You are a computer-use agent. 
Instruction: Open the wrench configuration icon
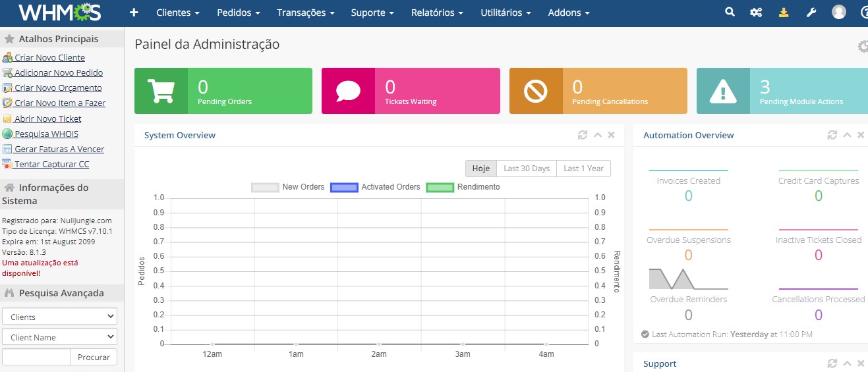pyautogui.click(x=811, y=13)
